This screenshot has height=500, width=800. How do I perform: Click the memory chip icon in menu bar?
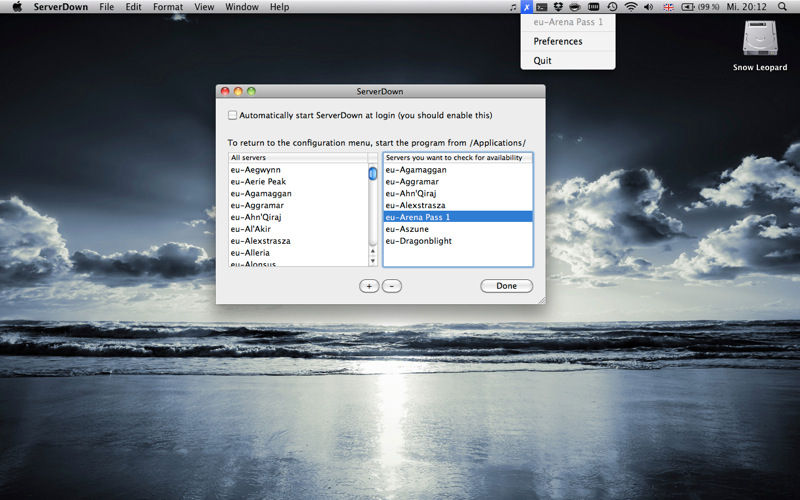(x=593, y=7)
